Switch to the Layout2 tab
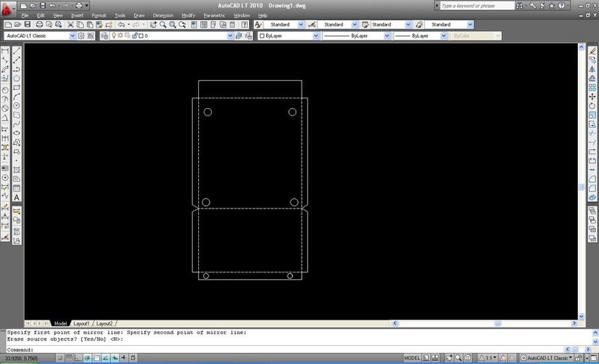The width and height of the screenshot is (599, 364). click(104, 323)
